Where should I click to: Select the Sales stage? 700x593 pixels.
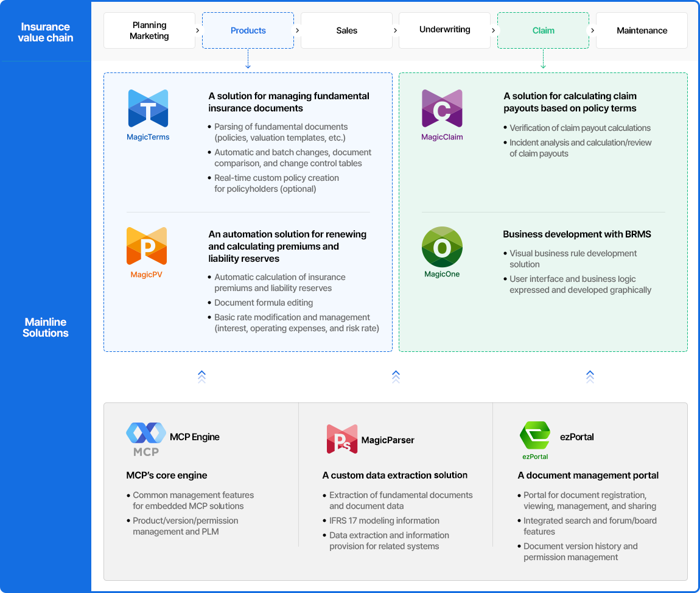click(x=346, y=30)
